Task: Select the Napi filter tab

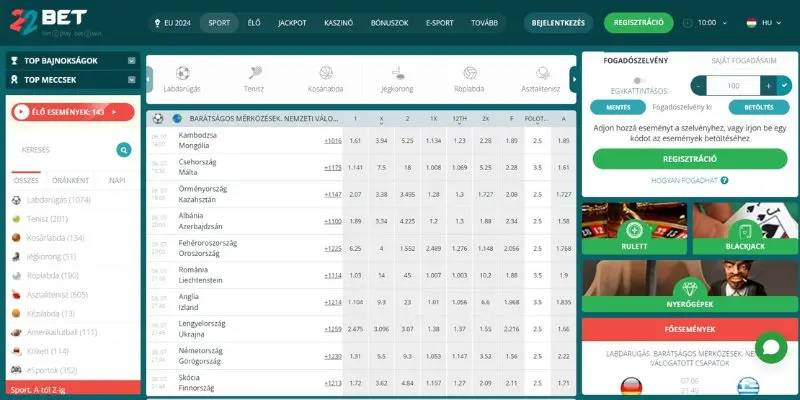Action: (117, 181)
